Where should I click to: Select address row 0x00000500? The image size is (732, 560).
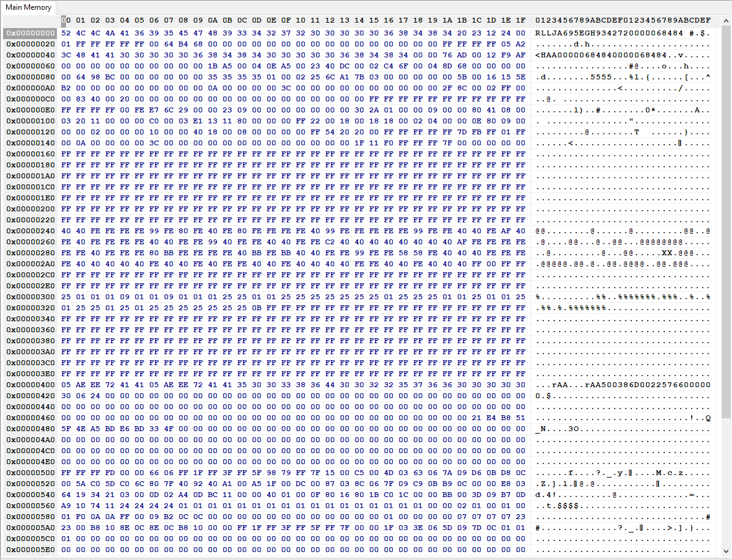pyautogui.click(x=31, y=473)
